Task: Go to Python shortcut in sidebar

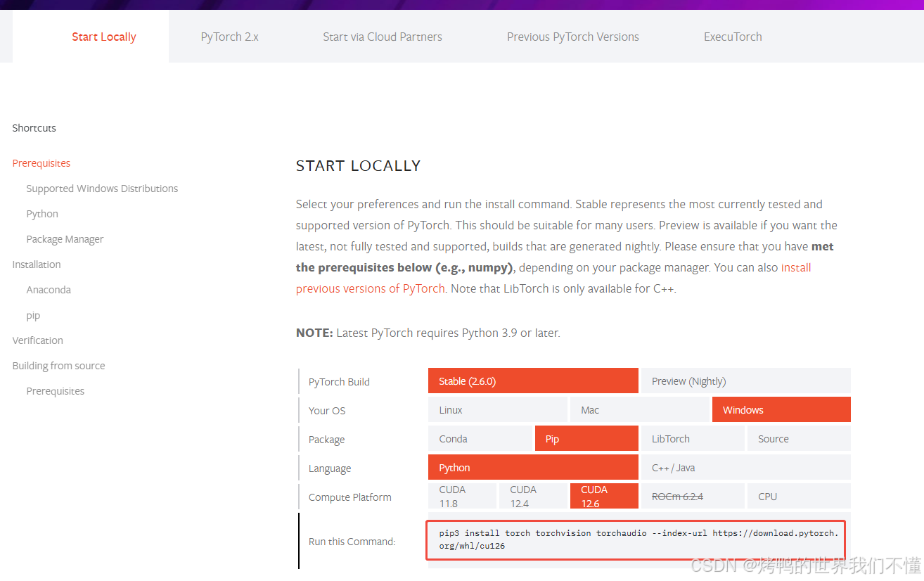Action: (42, 214)
